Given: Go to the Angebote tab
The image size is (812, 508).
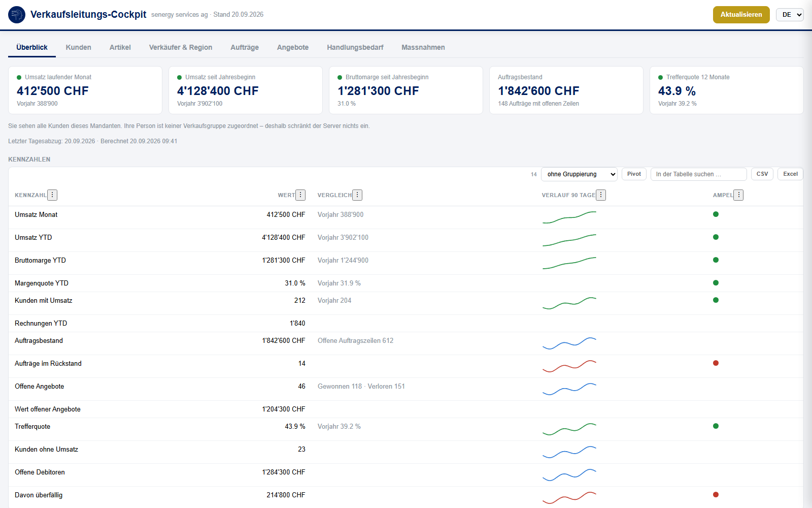Looking at the screenshot, I should 293,47.
